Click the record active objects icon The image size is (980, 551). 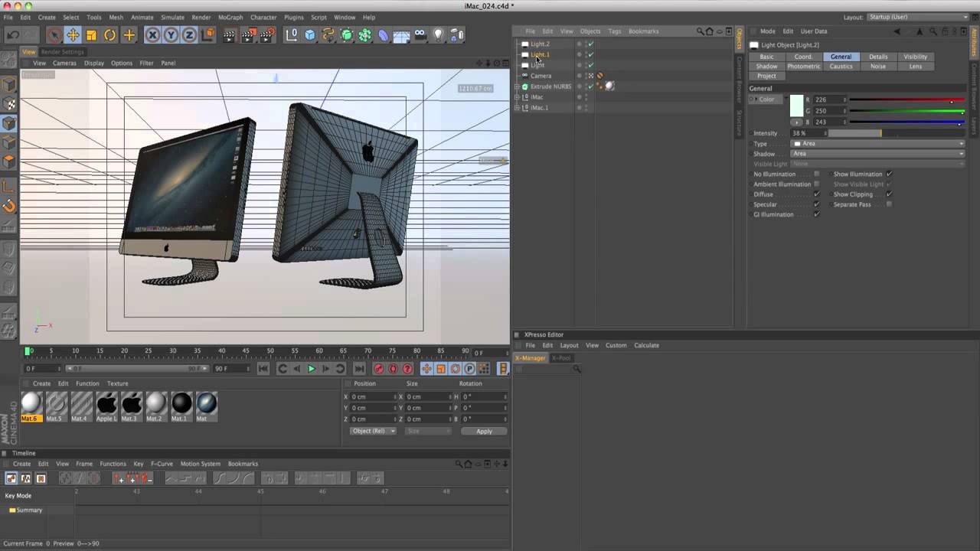pos(379,369)
